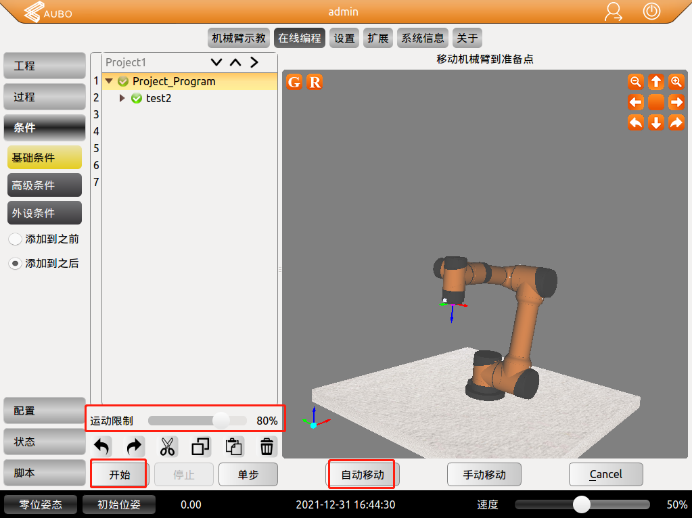
Task: Click the Cancel button
Action: click(x=606, y=475)
